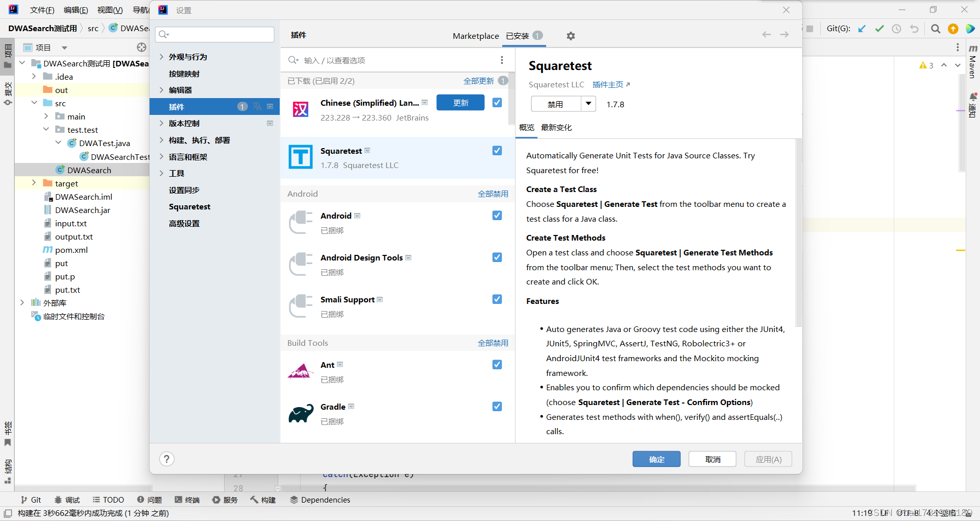Click the 确定 button

point(656,459)
